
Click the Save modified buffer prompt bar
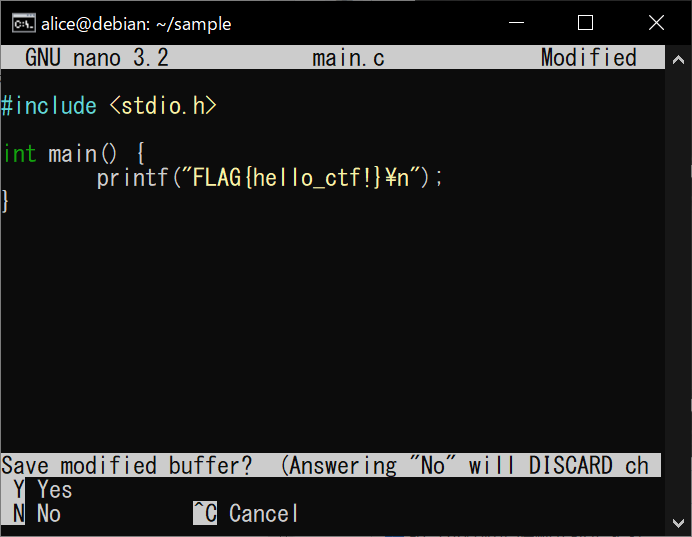point(331,465)
